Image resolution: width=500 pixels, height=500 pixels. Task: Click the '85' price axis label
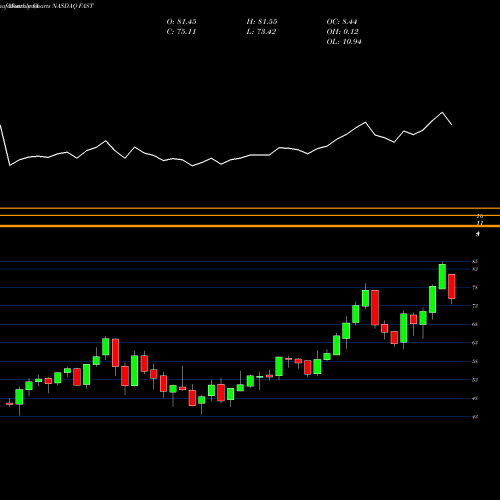coord(475,261)
